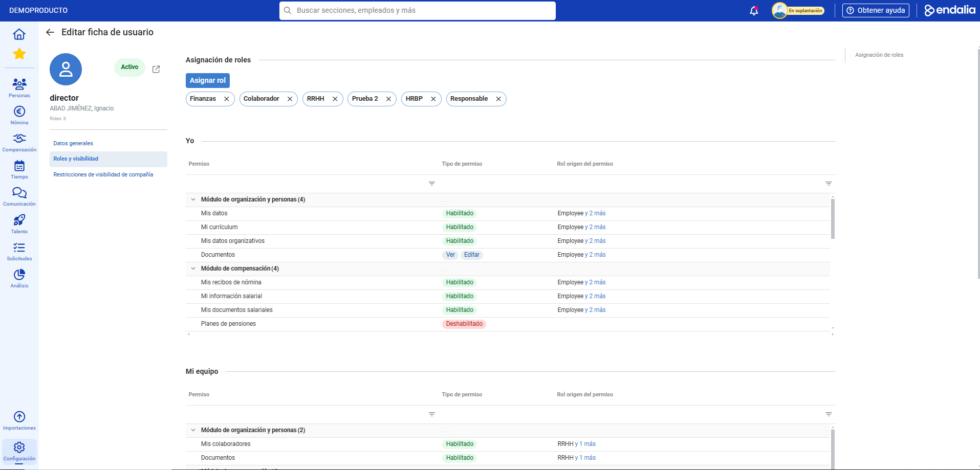Open Permiso column filter in Yo table

click(x=432, y=184)
